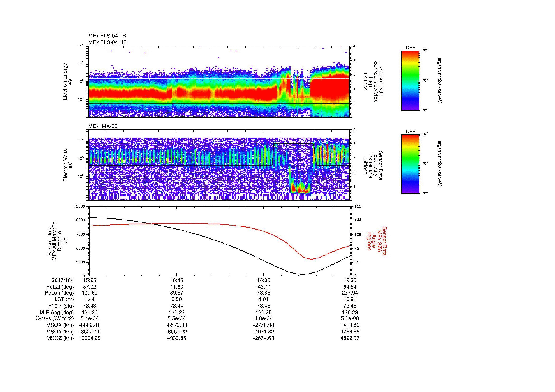The image size is (555, 392).
Task: Click the top DEF color bar
Action: pos(410,81)
